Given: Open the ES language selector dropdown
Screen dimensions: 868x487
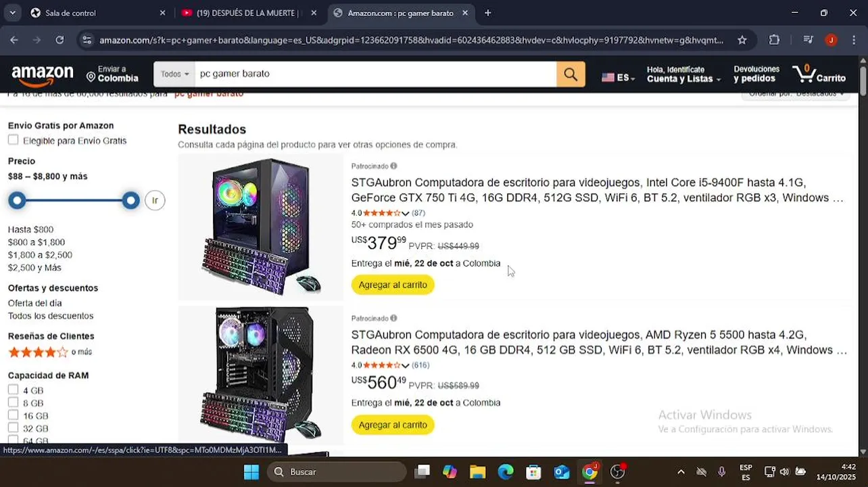Looking at the screenshot, I should tap(618, 78).
